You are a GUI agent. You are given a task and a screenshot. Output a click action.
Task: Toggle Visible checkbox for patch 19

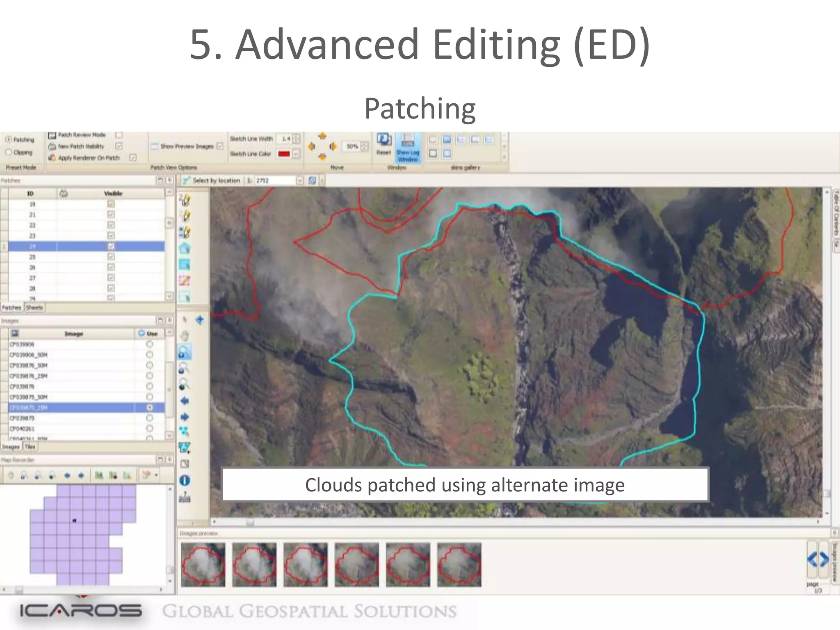pos(111,204)
